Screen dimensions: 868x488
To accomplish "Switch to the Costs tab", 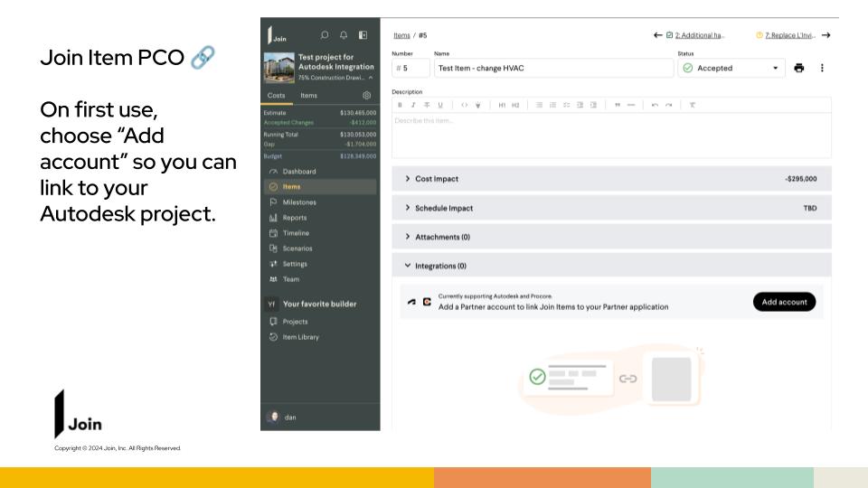I will [x=277, y=95].
